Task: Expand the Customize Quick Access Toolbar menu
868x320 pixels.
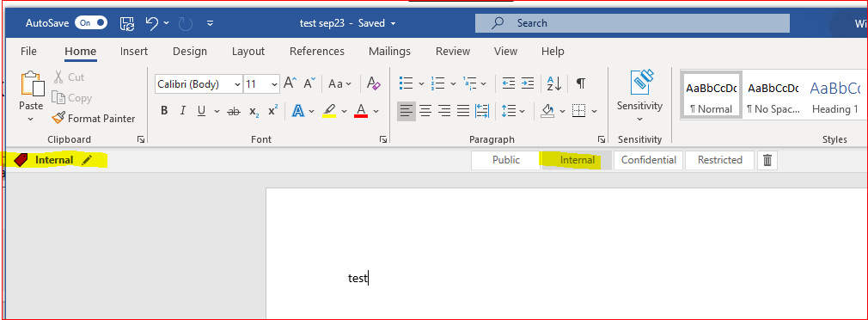Action: [210, 23]
